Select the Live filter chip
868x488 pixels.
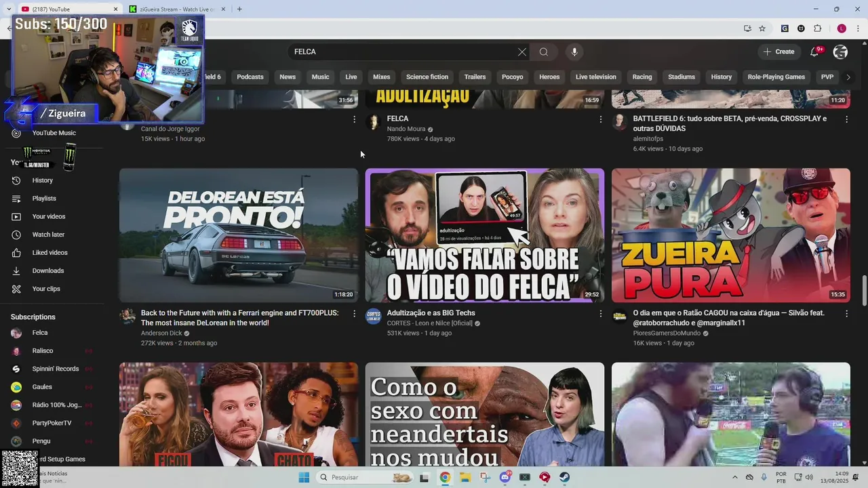coord(351,77)
